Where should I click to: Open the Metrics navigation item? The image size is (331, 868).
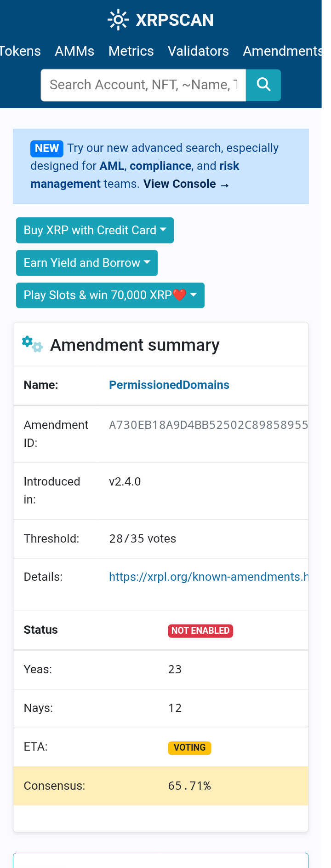pos(131,51)
